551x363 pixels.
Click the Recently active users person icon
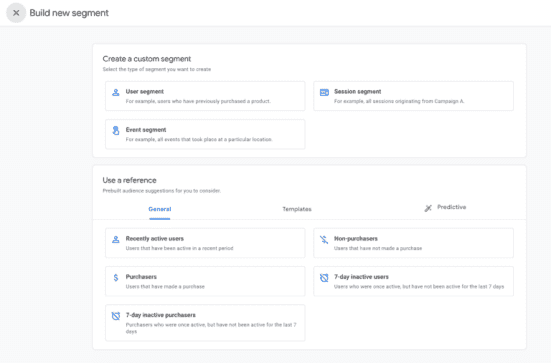116,240
